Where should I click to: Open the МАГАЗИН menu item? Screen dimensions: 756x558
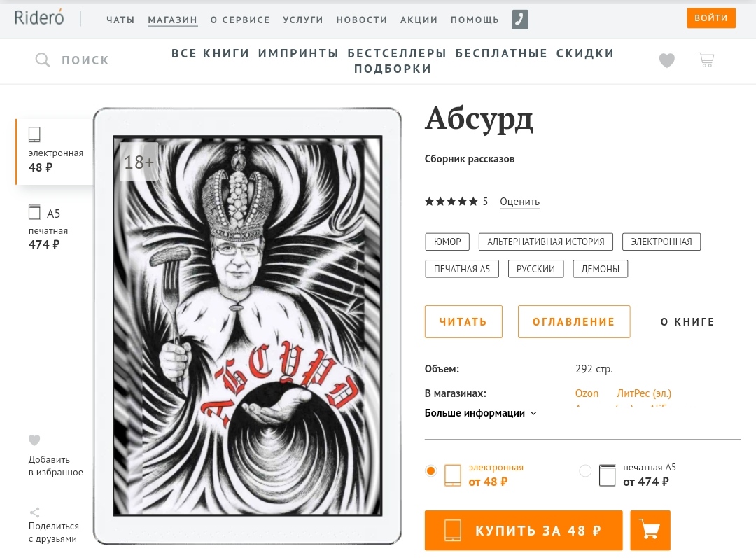173,20
